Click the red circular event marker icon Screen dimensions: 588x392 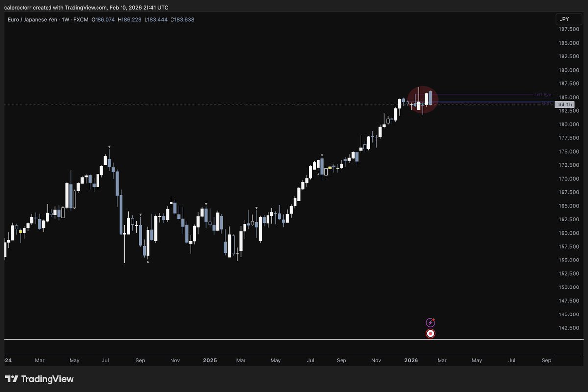(431, 334)
